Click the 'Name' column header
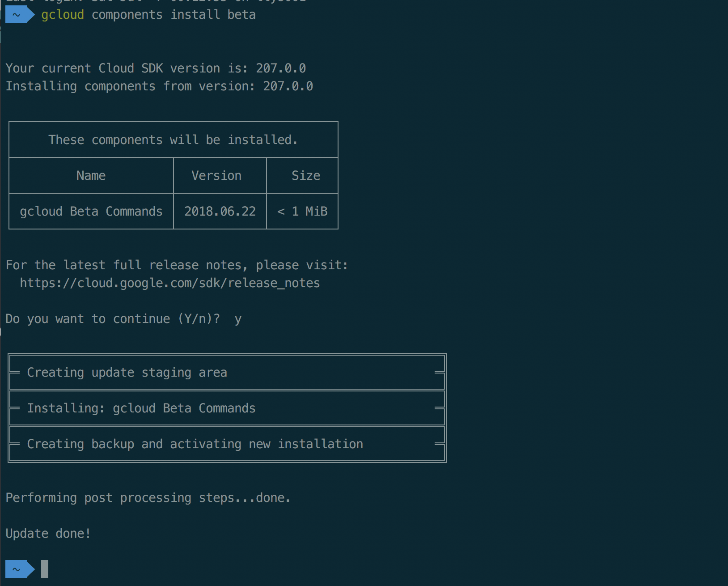728x586 pixels. [91, 176]
